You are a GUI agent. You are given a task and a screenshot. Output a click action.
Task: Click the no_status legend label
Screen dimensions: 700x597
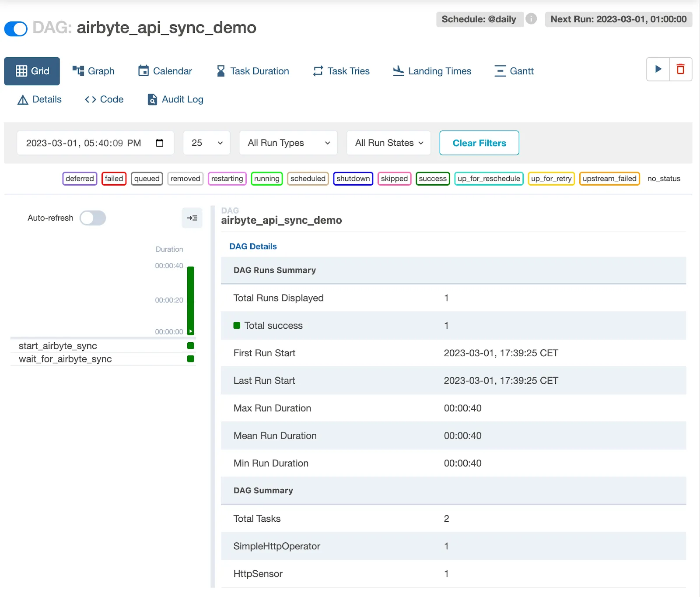coord(664,179)
